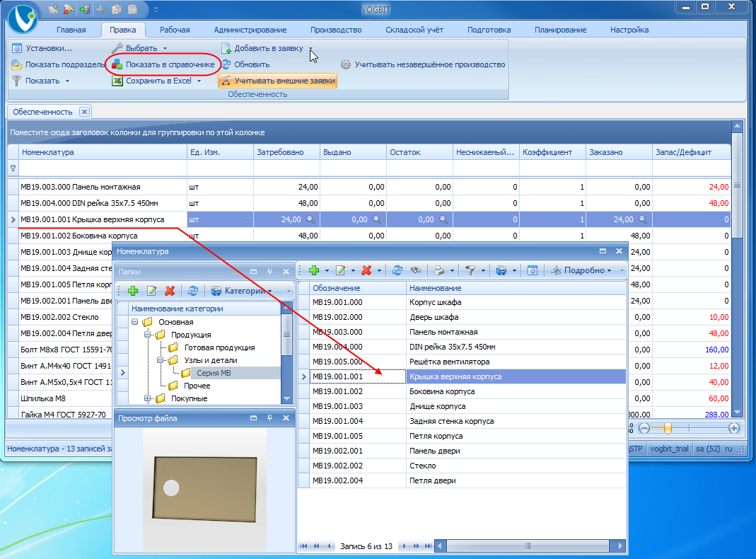Click the funnel filter icon in Номенклатура toolbar
The height and width of the screenshot is (559, 756).
point(470,270)
